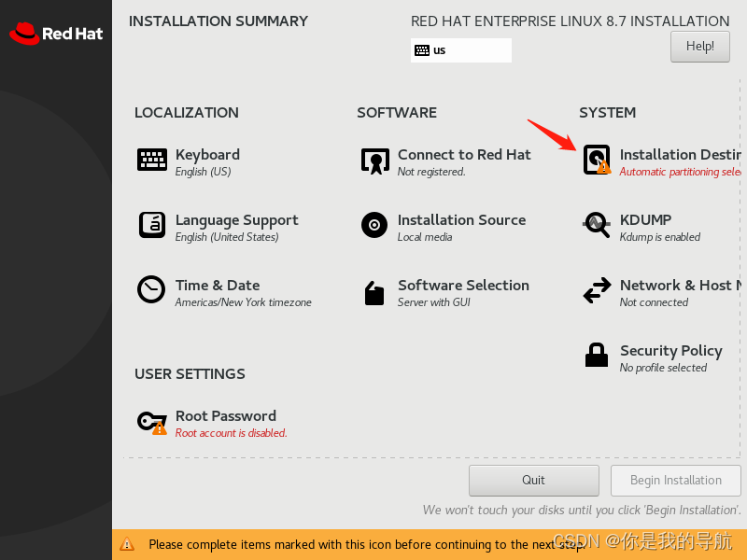The height and width of the screenshot is (560, 747).
Task: Click the 'USER SETTINGS' section heading
Action: tap(190, 374)
